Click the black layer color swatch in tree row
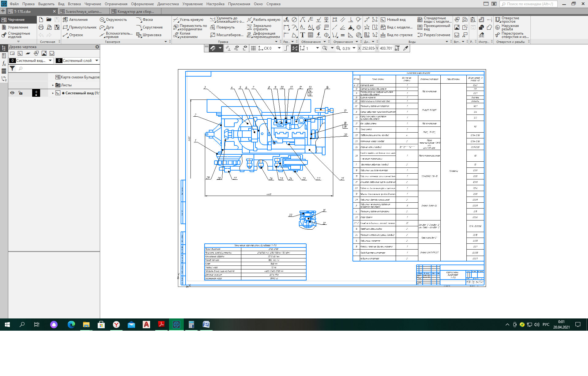Viewport: 588px width, 376px height. coord(36,93)
